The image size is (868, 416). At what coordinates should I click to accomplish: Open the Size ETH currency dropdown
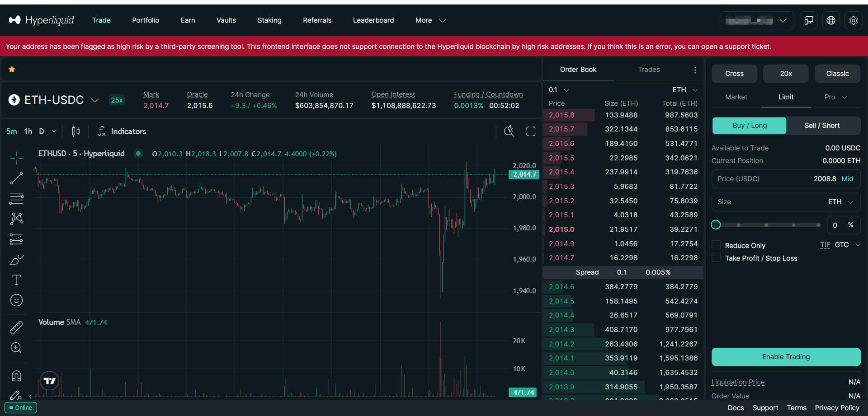(841, 202)
